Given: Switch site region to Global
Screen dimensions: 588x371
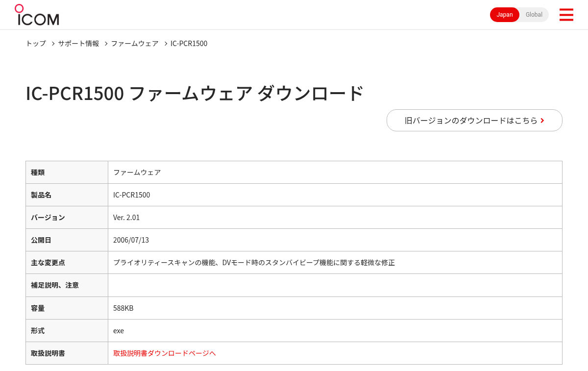Looking at the screenshot, I should coord(534,15).
